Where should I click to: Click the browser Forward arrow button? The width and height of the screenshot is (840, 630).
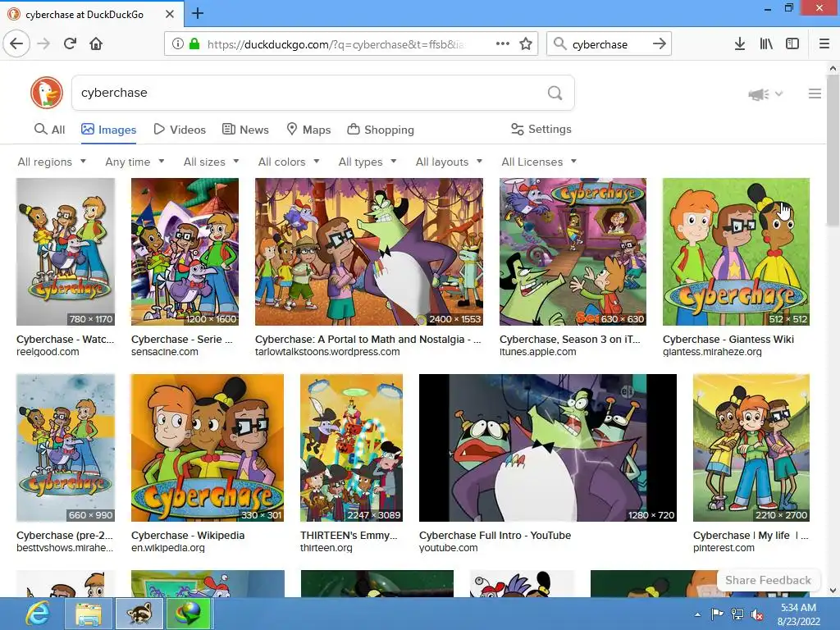coord(43,43)
